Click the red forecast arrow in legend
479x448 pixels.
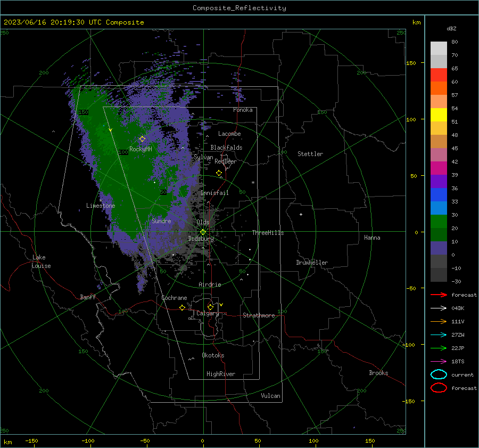pyautogui.click(x=439, y=295)
